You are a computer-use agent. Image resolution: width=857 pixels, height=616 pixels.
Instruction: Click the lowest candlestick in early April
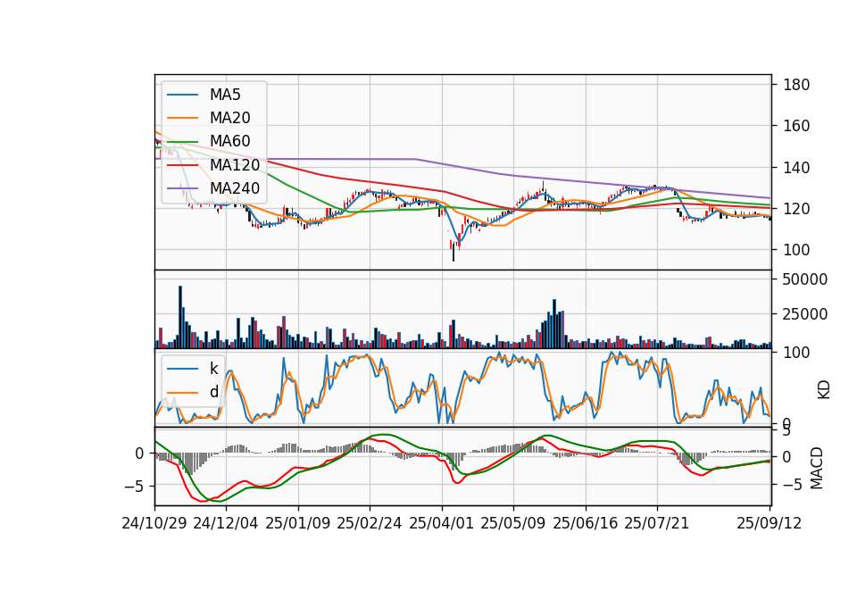453,250
